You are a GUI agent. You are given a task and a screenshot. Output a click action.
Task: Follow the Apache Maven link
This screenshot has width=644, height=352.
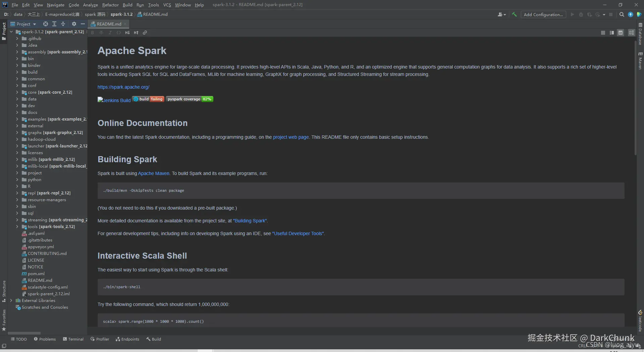click(154, 173)
